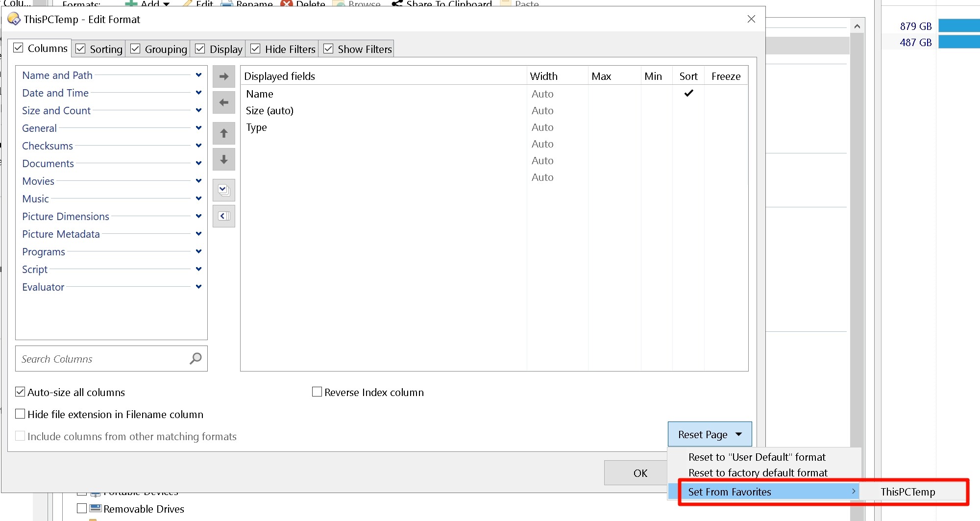Viewport: 980px width, 521px height.
Task: Expand the Name and Path category
Action: point(198,75)
